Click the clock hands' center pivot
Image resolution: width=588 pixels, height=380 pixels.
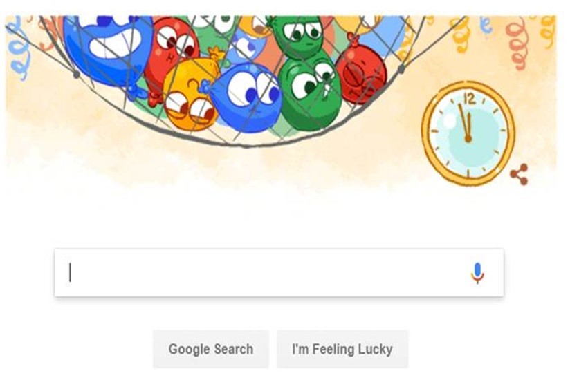click(x=468, y=139)
